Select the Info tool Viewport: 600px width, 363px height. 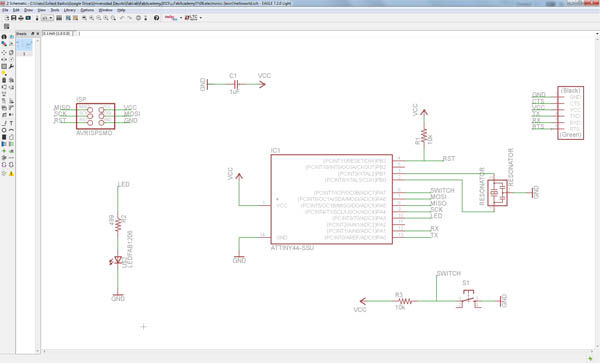pos(4,37)
